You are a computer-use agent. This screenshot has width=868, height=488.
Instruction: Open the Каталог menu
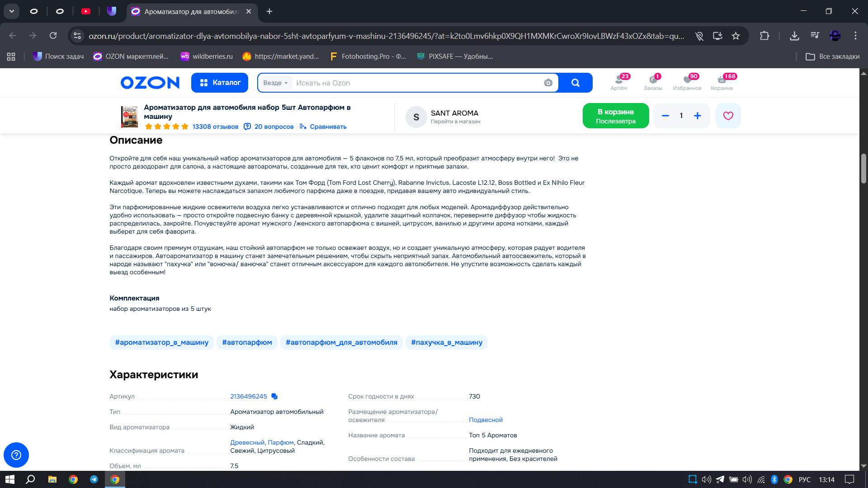[220, 83]
